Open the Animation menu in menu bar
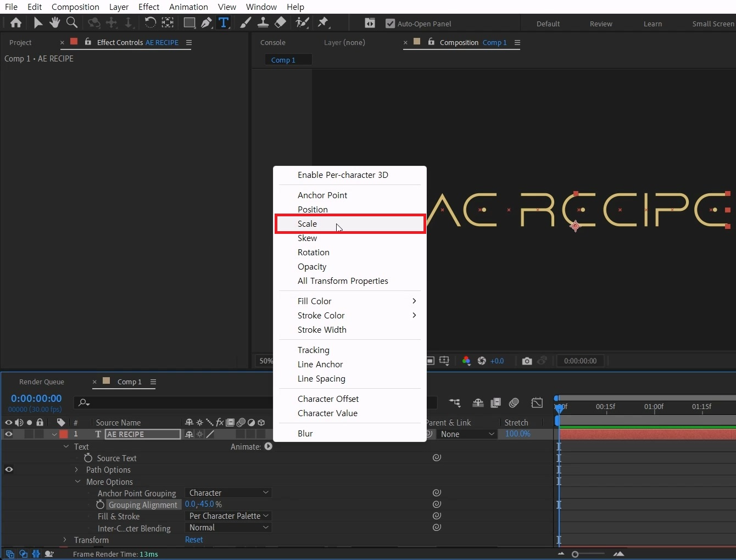This screenshot has height=560, width=736. (x=188, y=7)
